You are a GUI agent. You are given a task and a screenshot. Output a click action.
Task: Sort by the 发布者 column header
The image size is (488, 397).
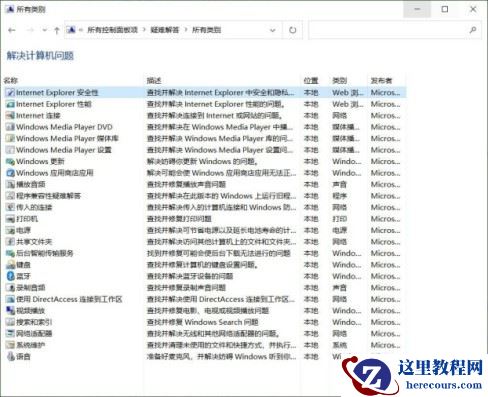tap(382, 80)
